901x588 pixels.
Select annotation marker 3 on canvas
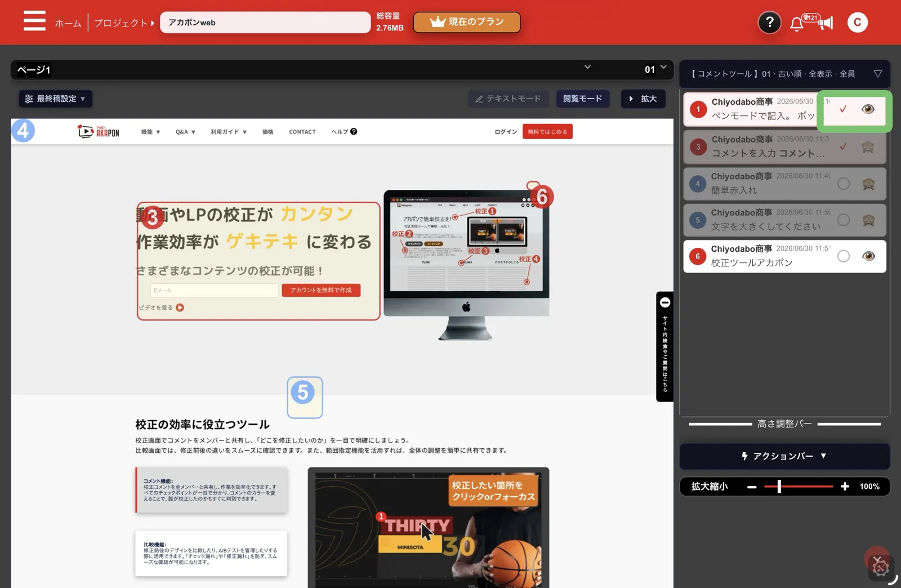[x=152, y=217]
